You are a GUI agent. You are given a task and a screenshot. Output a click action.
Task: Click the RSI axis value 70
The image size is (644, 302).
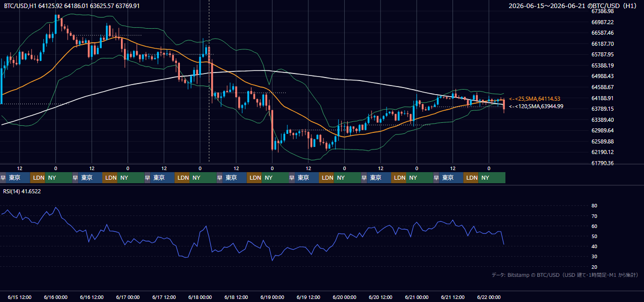(x=595, y=216)
